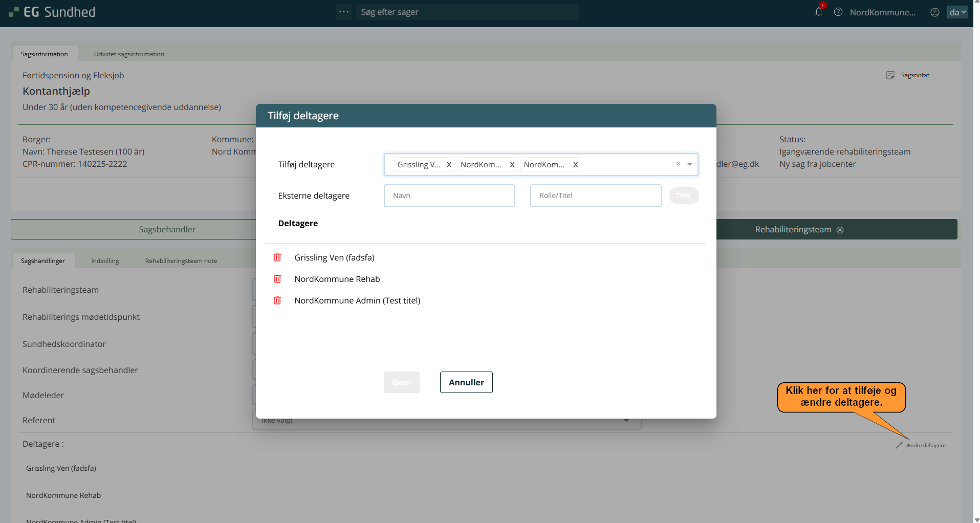
Task: Expand the Tilføj deltagere dropdown arrow
Action: click(690, 165)
